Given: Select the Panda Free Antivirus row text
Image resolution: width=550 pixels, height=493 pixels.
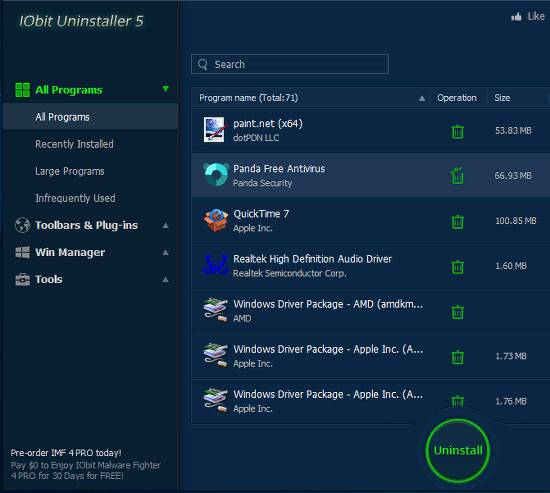Looking at the screenshot, I should pos(279,169).
